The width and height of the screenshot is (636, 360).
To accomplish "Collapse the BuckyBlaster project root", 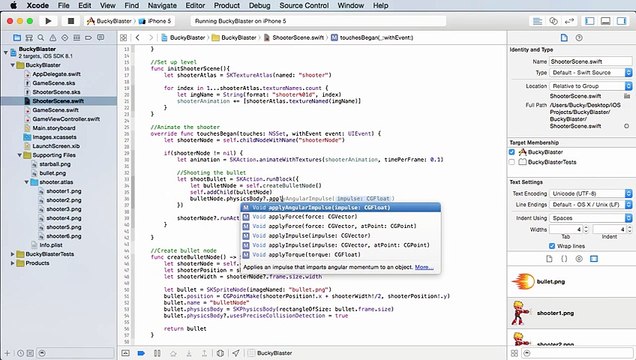I will [6, 52].
